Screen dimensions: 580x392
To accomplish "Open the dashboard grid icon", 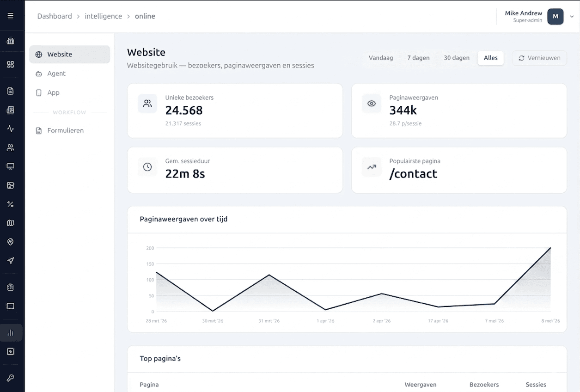I will click(x=11, y=64).
